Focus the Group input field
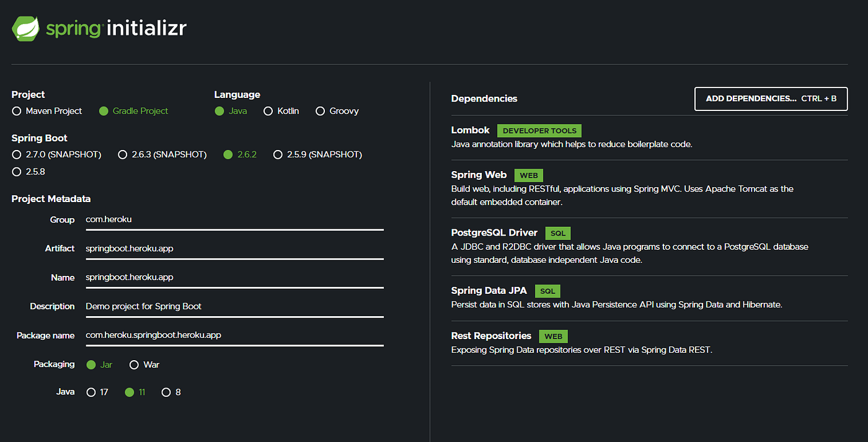 pyautogui.click(x=234, y=220)
